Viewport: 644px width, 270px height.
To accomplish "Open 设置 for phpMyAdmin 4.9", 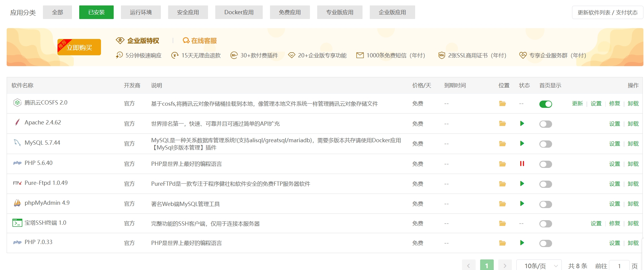I will (x=614, y=204).
